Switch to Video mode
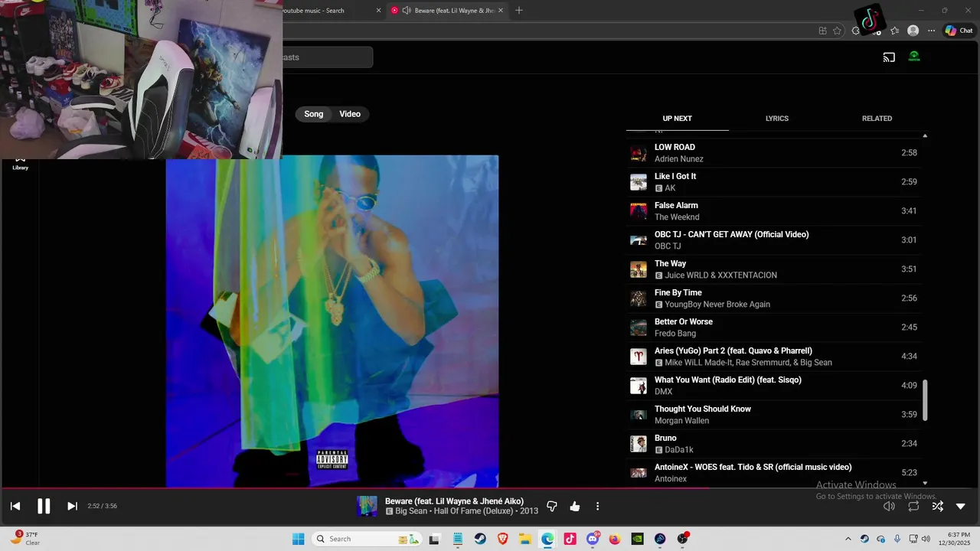 click(350, 114)
